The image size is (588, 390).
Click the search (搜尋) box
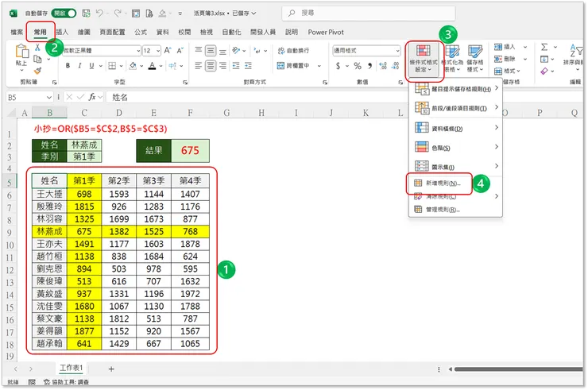coord(368,14)
